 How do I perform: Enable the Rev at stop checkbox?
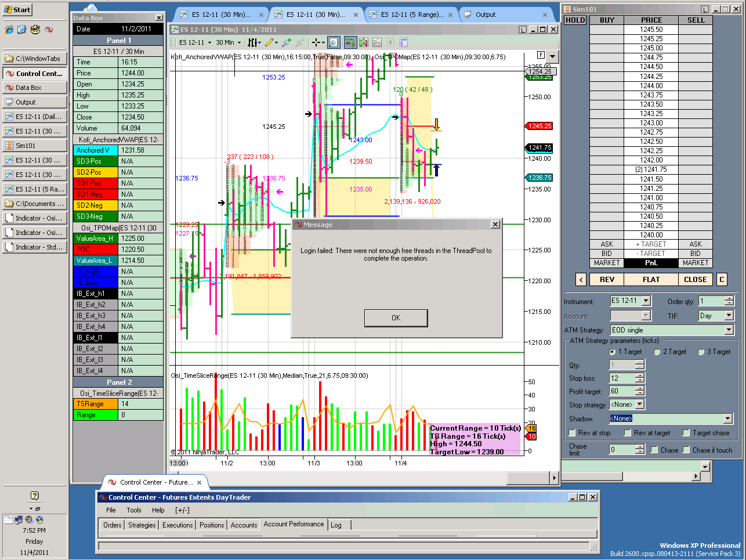coord(572,433)
